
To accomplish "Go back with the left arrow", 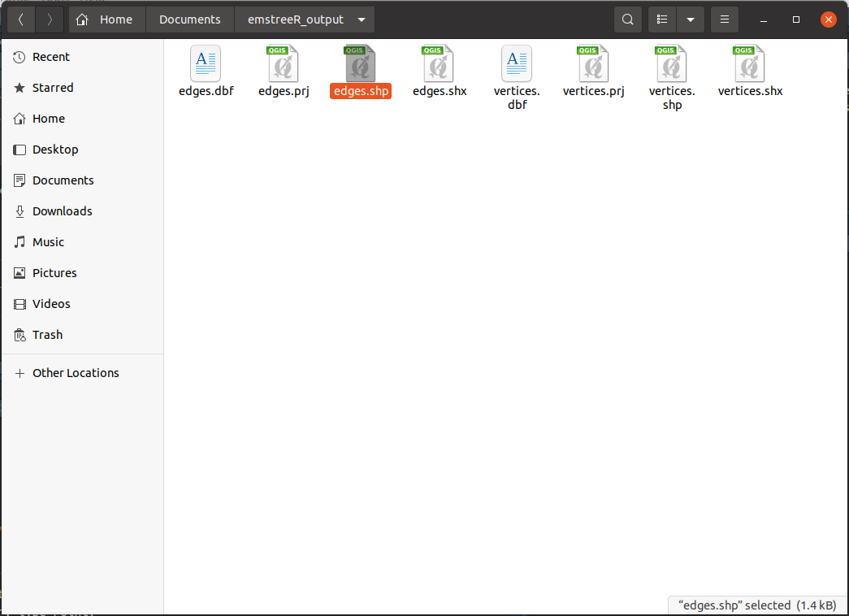I will pyautogui.click(x=21, y=20).
